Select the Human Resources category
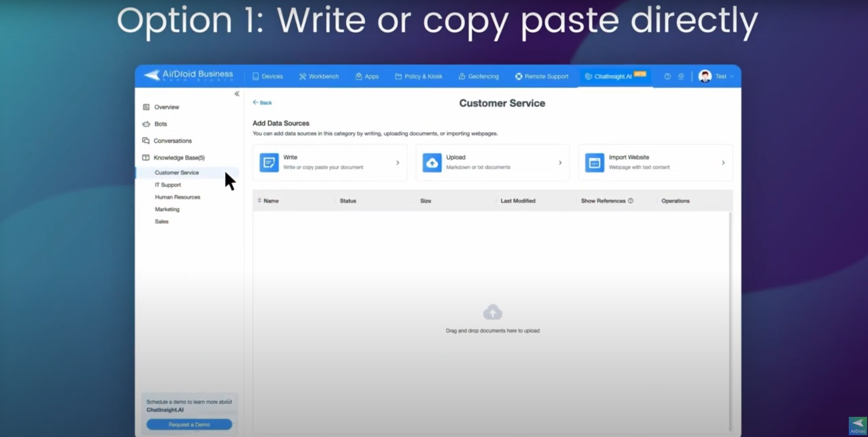This screenshot has width=868, height=437. point(178,197)
